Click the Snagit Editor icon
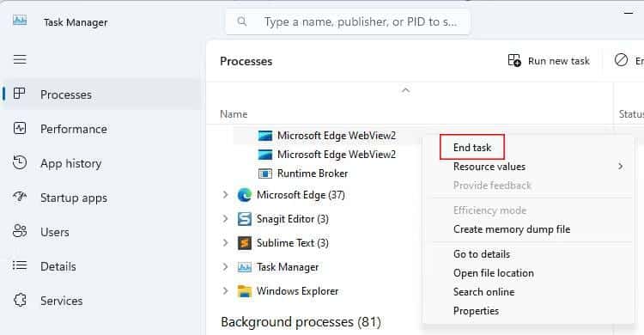This screenshot has width=644, height=335. click(245, 219)
